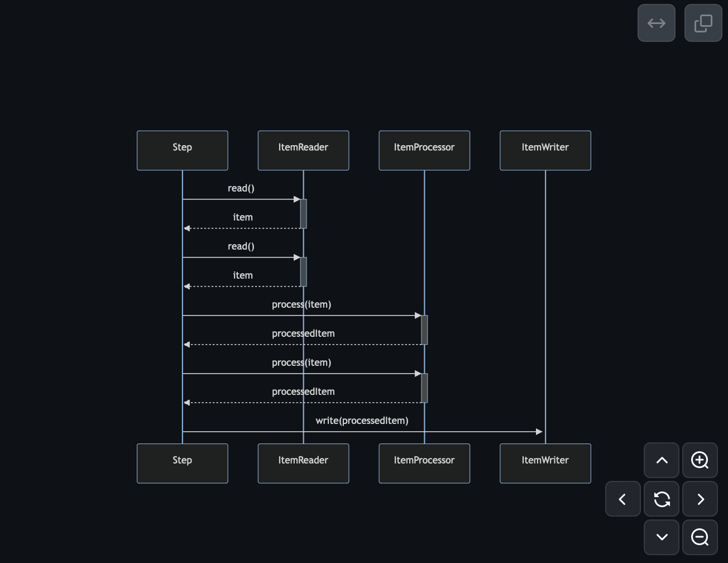Pan the diagram left
Image resolution: width=728 pixels, height=563 pixels.
tap(622, 499)
